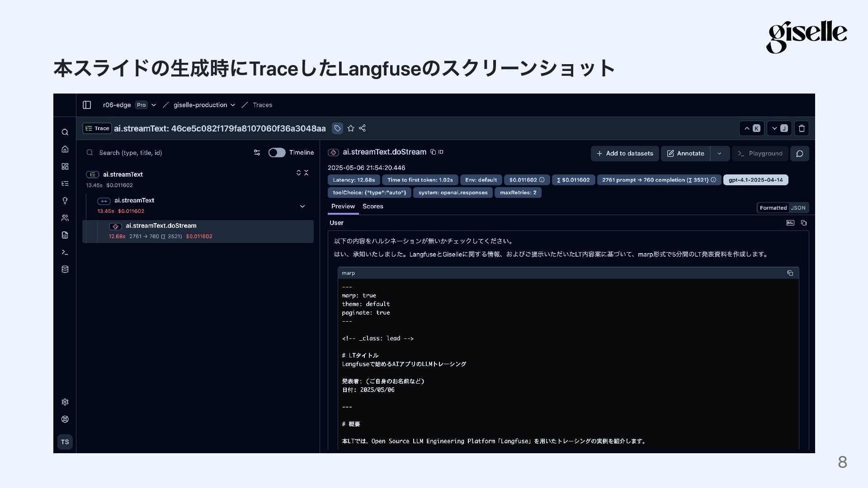Open the giselle-production project dropdown
This screenshot has width=868, height=488.
[x=204, y=105]
